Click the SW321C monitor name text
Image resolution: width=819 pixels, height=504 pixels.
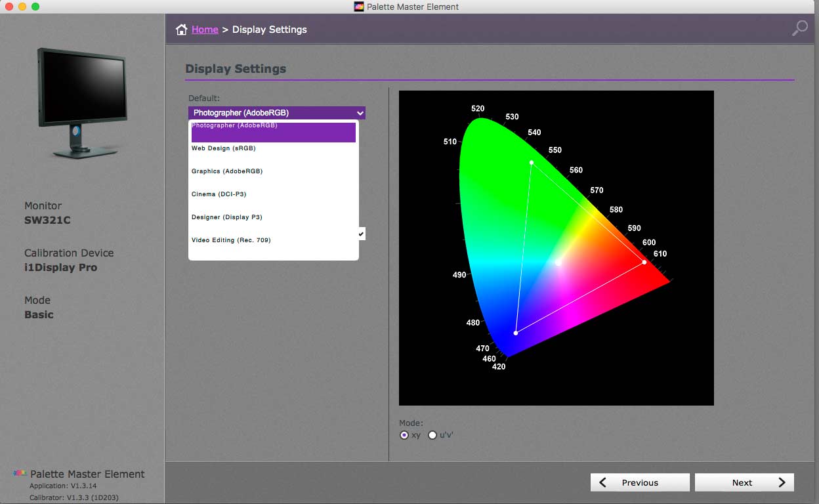coord(47,220)
